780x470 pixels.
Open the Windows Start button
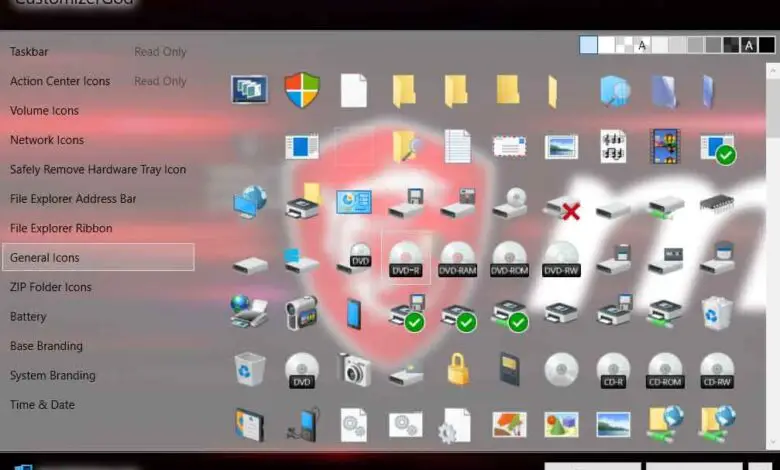pyautogui.click(x=23, y=467)
